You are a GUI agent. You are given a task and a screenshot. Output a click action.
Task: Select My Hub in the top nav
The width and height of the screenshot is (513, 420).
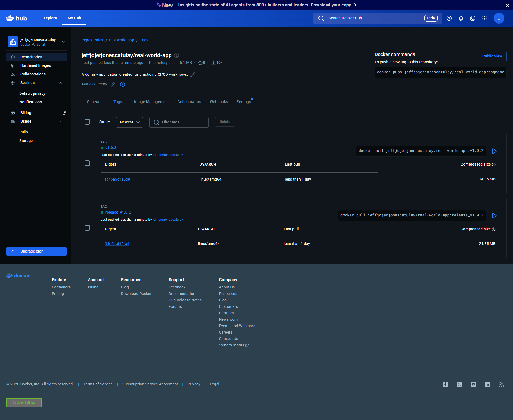74,18
